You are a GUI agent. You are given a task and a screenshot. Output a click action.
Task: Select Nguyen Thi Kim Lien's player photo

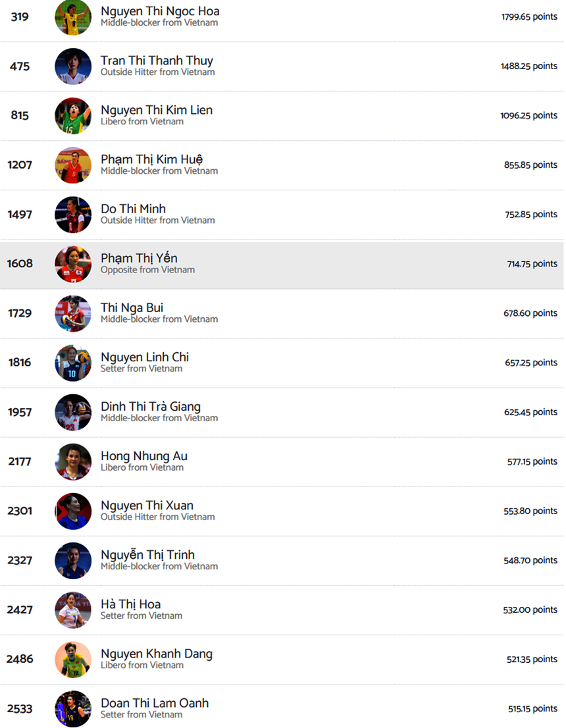point(73,116)
